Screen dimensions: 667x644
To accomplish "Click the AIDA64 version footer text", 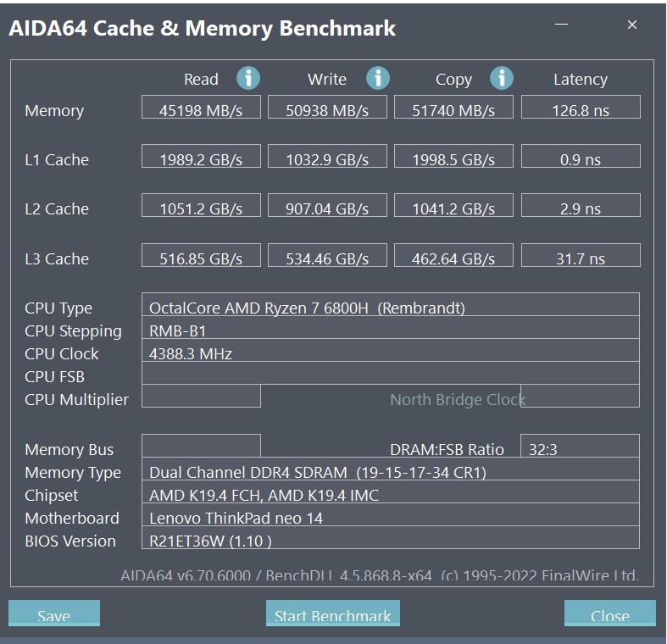I will pos(380,575).
